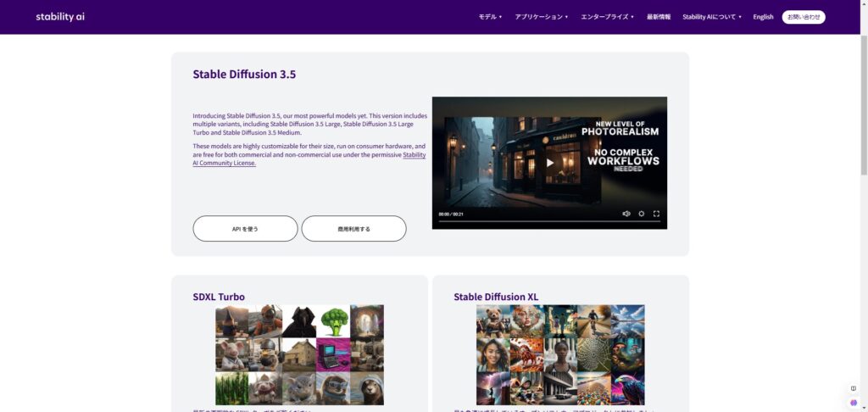This screenshot has width=868, height=412.
Task: Open the エンタープライズ dropdown menu
Action: [x=607, y=17]
